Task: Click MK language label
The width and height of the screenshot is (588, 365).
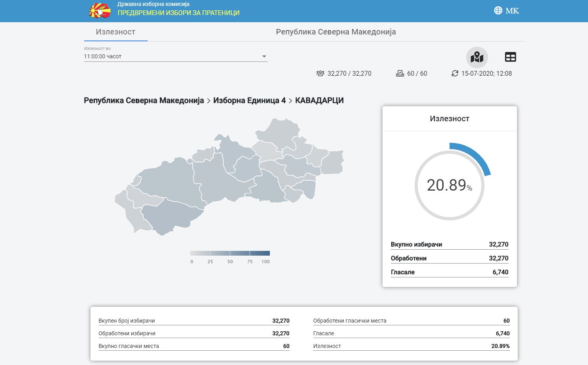Action: tap(512, 11)
